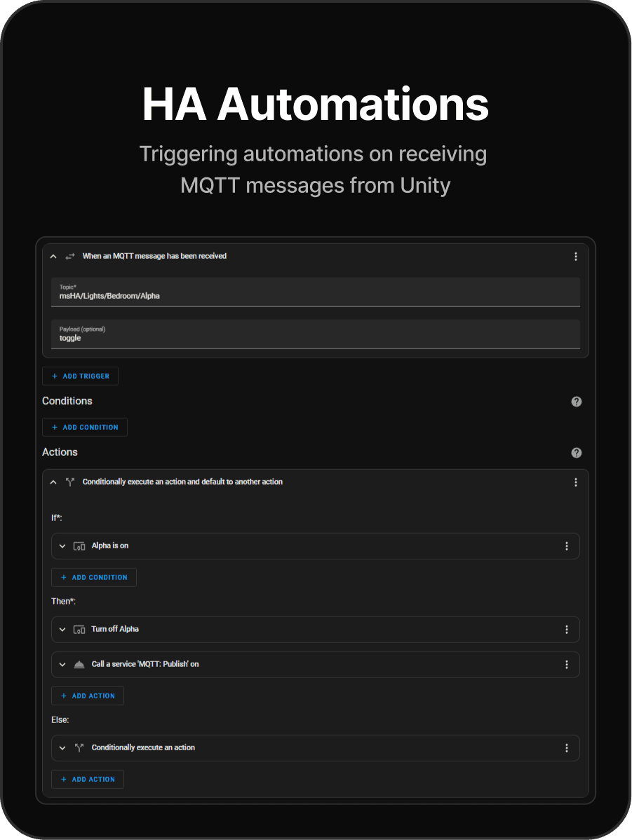632x840 pixels.
Task: Edit the Topic field msHA/Lights/Bedroom/Alpha
Action: tap(315, 292)
